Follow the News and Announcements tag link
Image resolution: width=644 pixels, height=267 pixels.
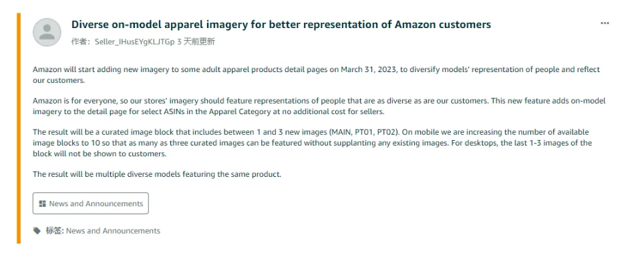pyautogui.click(x=113, y=231)
